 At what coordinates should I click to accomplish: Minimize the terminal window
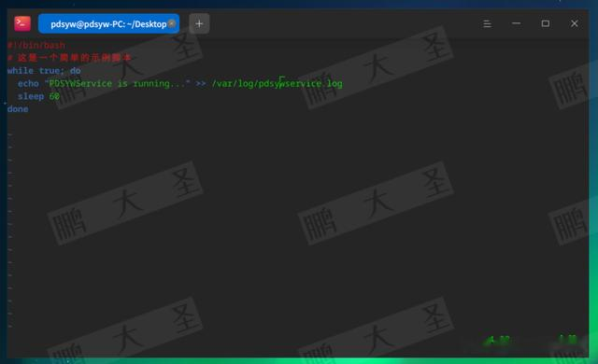tap(516, 23)
